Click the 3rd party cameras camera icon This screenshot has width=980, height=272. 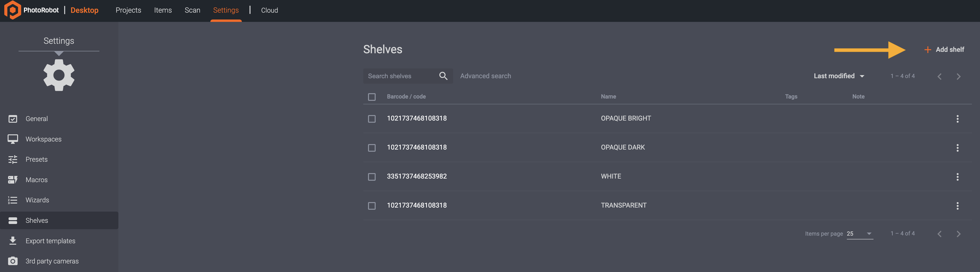[x=13, y=261]
